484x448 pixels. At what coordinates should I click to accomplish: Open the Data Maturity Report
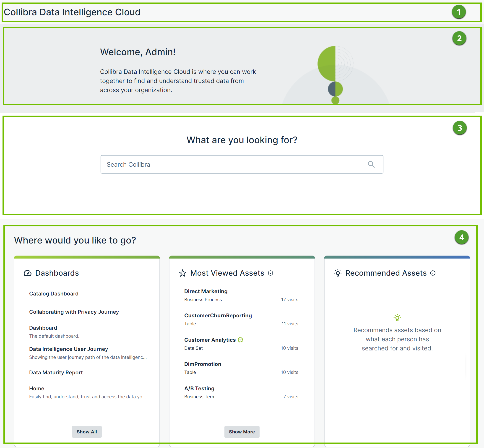[56, 372]
